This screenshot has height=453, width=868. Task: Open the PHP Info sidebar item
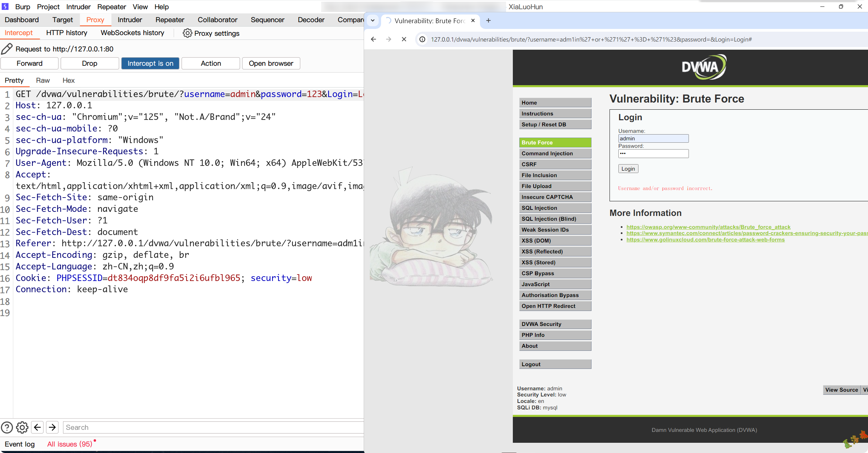(555, 335)
